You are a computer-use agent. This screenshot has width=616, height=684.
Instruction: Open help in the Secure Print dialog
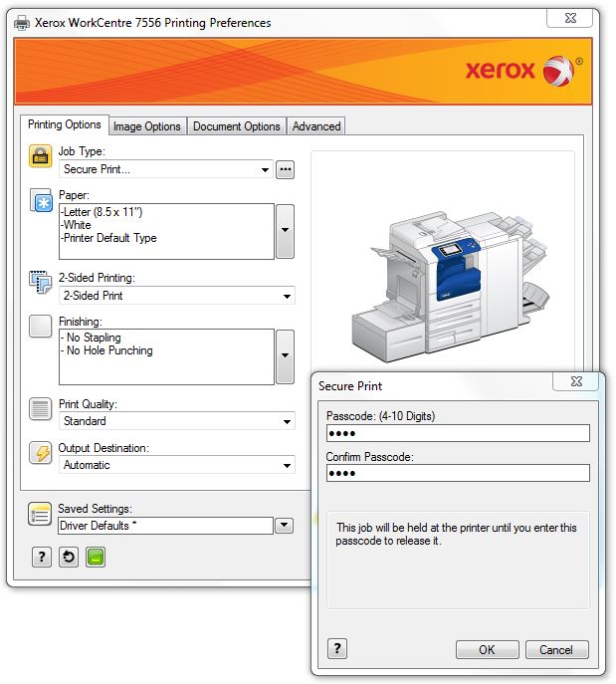pyautogui.click(x=337, y=649)
